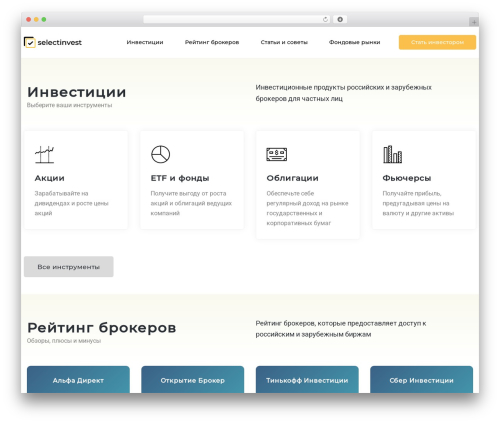This screenshot has width=500, height=423.
Task: Click the ETF и фонды card title
Action: [x=180, y=178]
